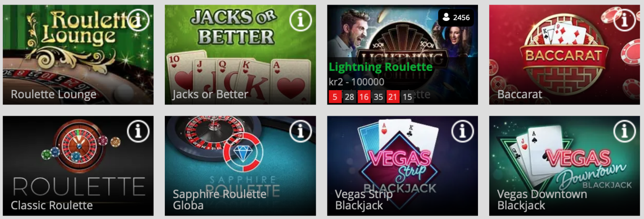
Task: Select the Classic Roulette game thumbnail
Action: (78, 166)
